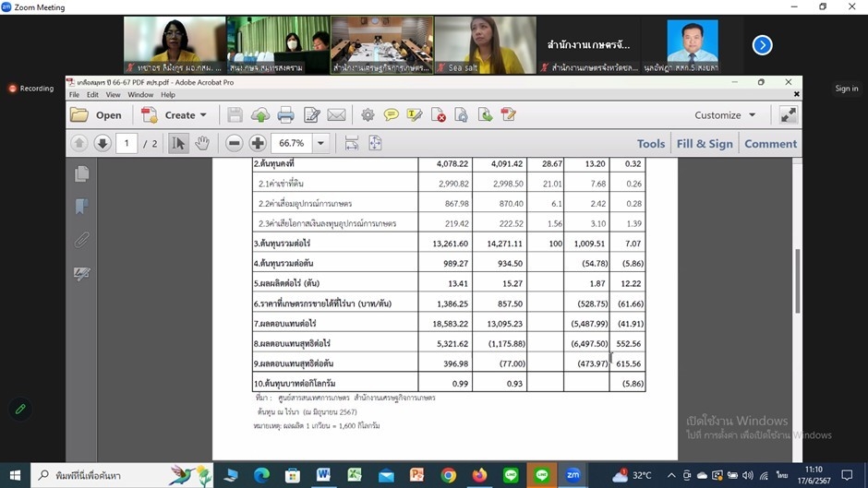Toggle the Fill & Sign pane
This screenshot has height=488, width=868.
point(704,143)
